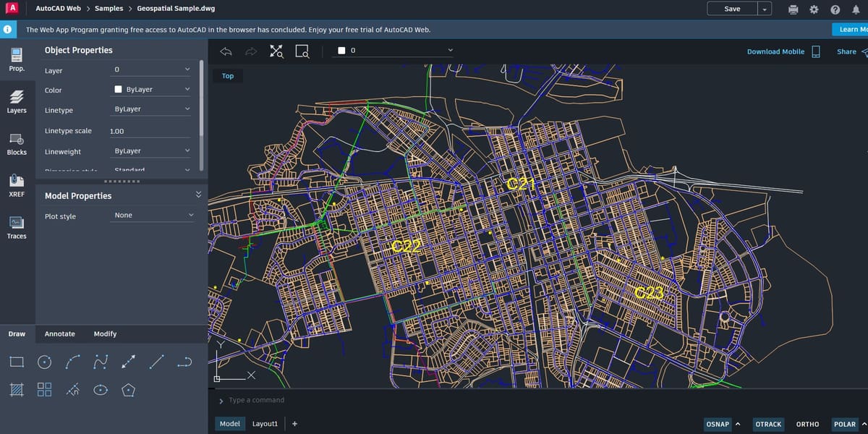Go to the Samples breadcrumb folder
This screenshot has width=868, height=434.
[109, 9]
